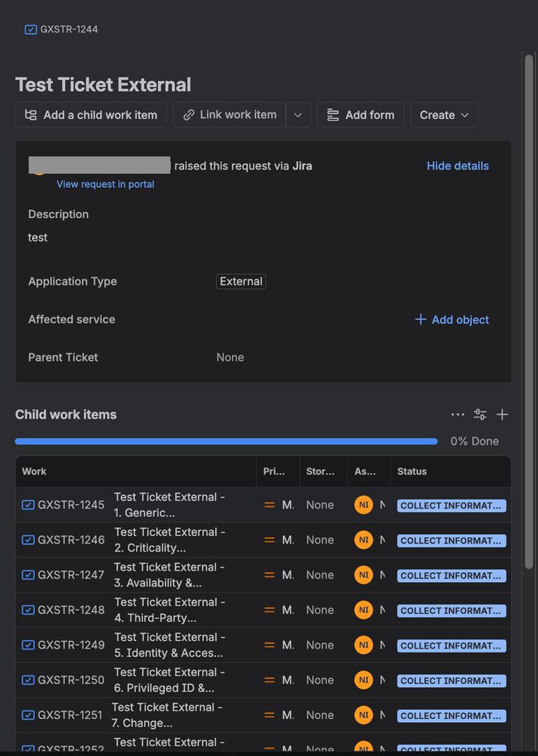Screen dimensions: 538x756
Task: Click Add object for Affected service
Action: 451,319
